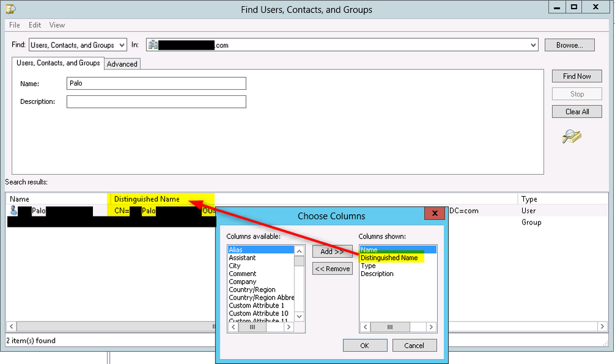Open the View menu
This screenshot has height=364, width=615.
click(57, 25)
